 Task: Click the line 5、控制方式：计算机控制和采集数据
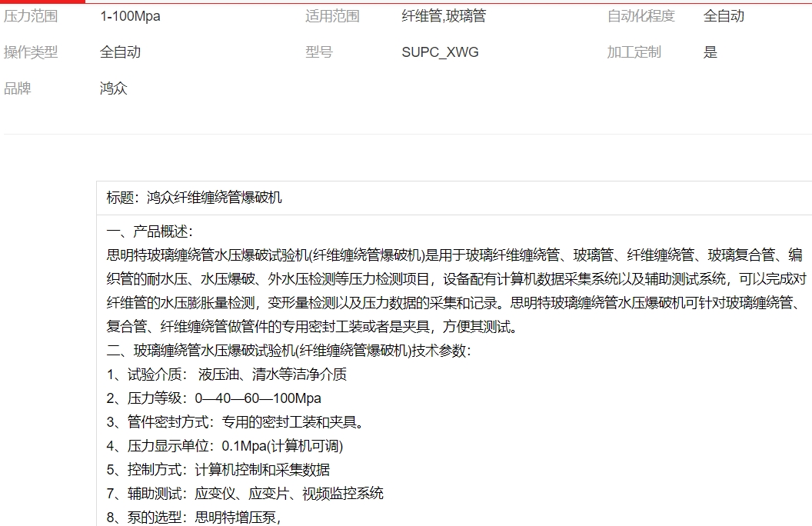coord(218,470)
